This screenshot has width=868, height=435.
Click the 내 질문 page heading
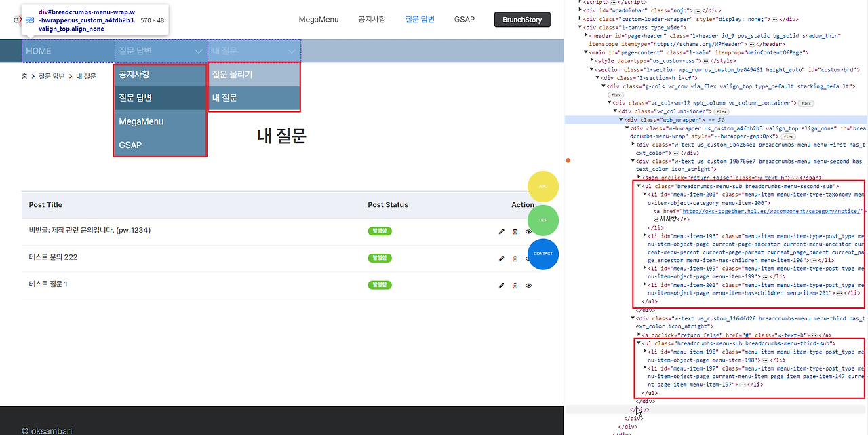281,136
